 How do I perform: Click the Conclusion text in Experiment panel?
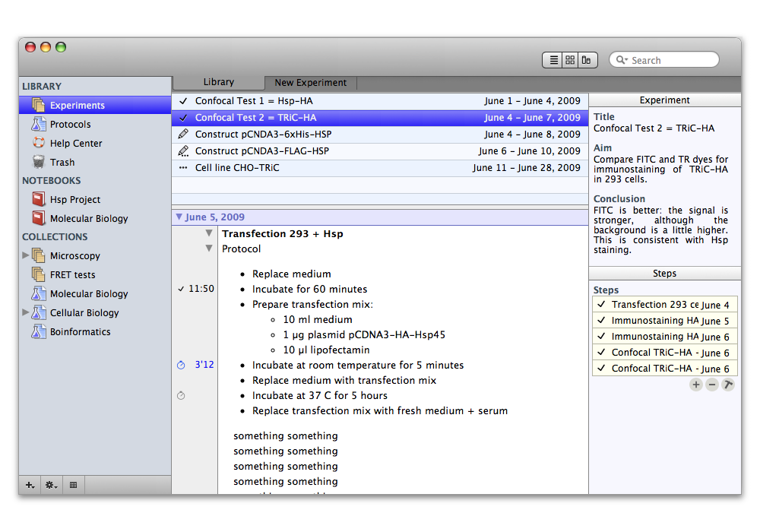click(660, 230)
